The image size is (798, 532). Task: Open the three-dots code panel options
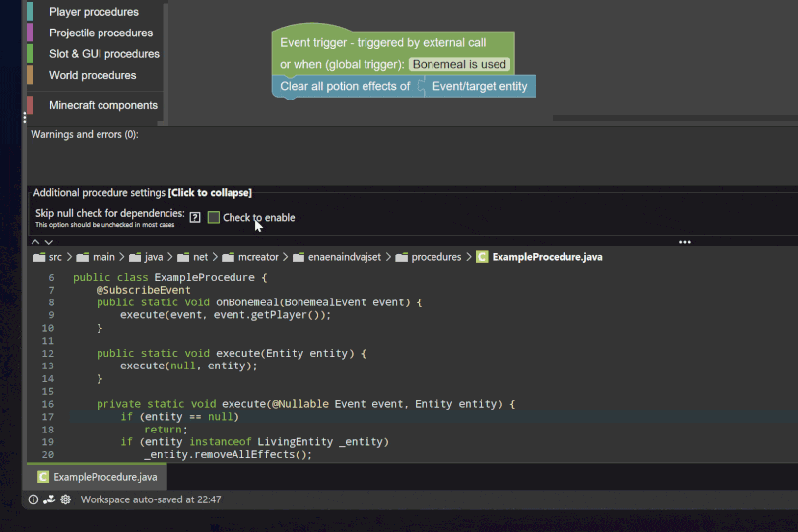pyautogui.click(x=685, y=242)
